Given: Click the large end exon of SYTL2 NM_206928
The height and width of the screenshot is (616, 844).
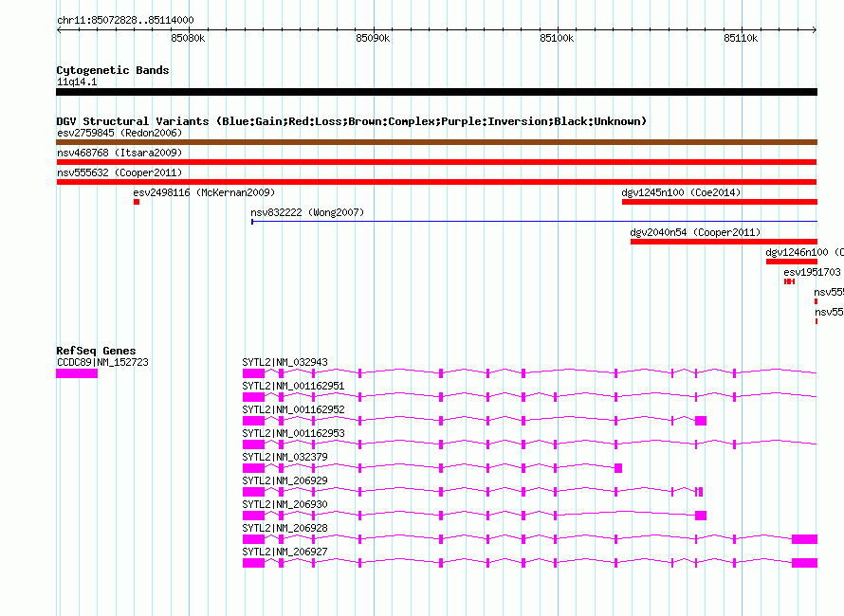Looking at the screenshot, I should click(x=805, y=539).
